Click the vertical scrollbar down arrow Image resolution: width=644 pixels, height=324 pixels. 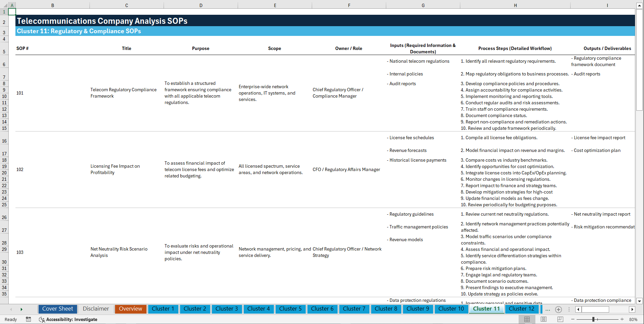pyautogui.click(x=640, y=301)
